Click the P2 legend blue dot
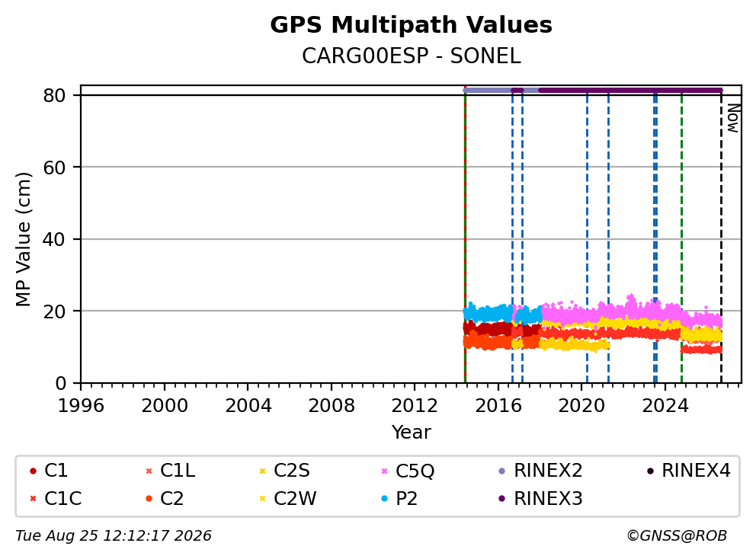 click(x=384, y=499)
